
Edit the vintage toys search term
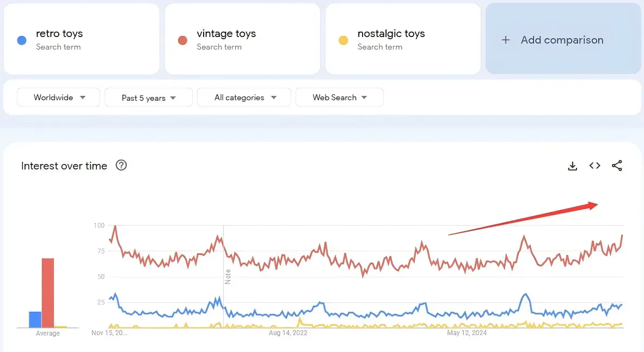pos(226,34)
